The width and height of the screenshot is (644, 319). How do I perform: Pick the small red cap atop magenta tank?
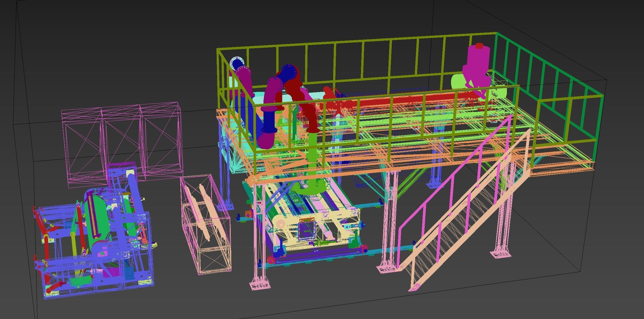[479, 46]
